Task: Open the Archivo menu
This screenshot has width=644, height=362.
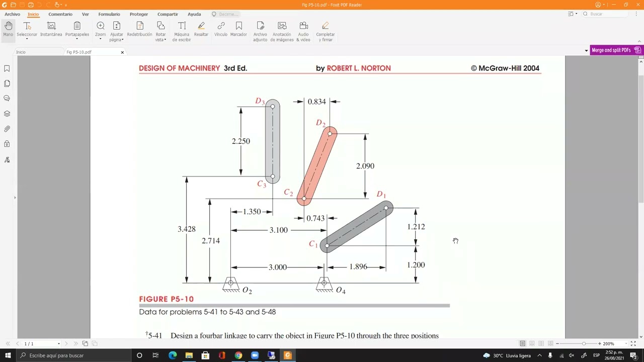Action: 12,14
